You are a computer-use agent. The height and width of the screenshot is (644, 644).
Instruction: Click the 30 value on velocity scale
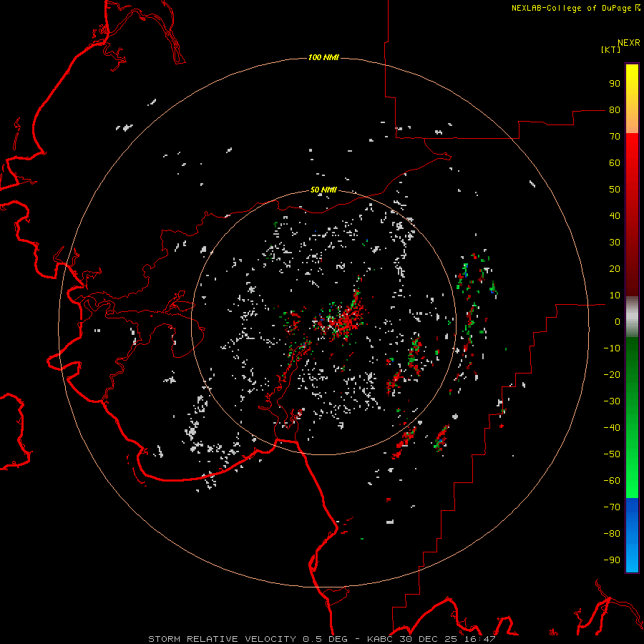pos(615,243)
